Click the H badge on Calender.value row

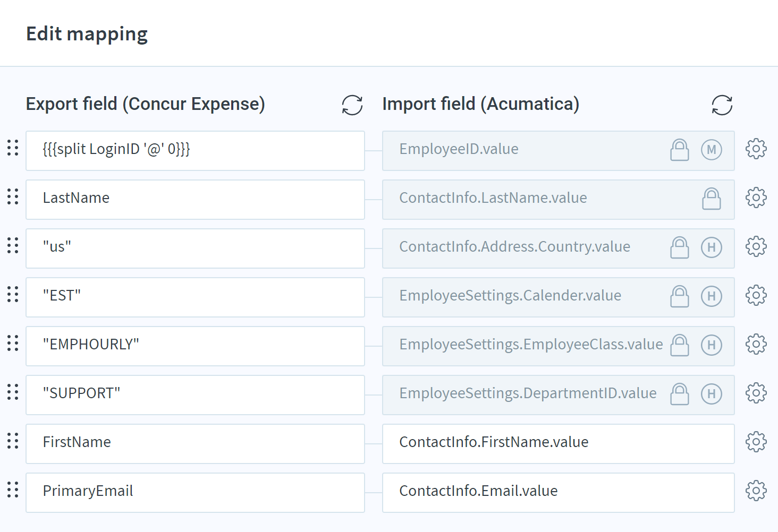point(711,296)
